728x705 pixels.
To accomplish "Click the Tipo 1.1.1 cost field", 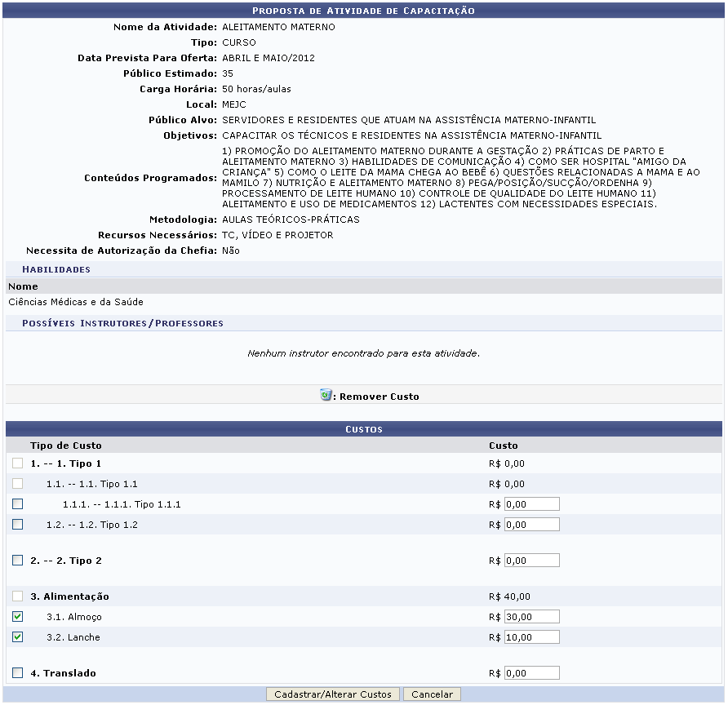I will click(x=531, y=504).
